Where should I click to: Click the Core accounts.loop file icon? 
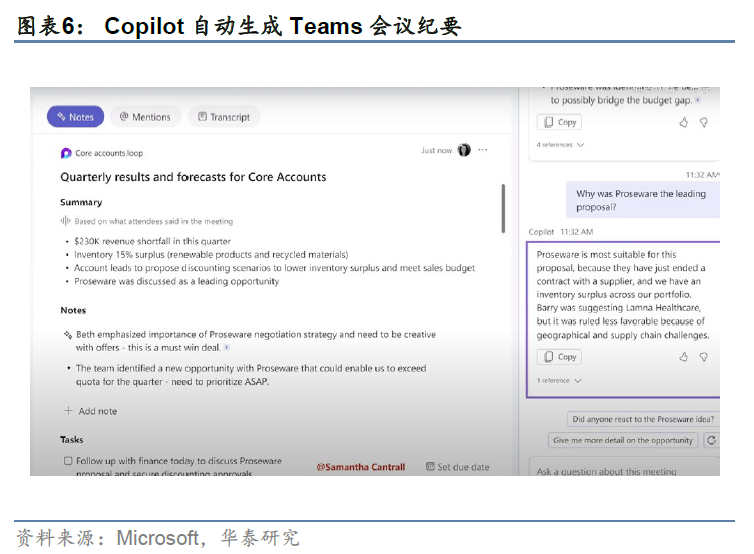pos(66,153)
